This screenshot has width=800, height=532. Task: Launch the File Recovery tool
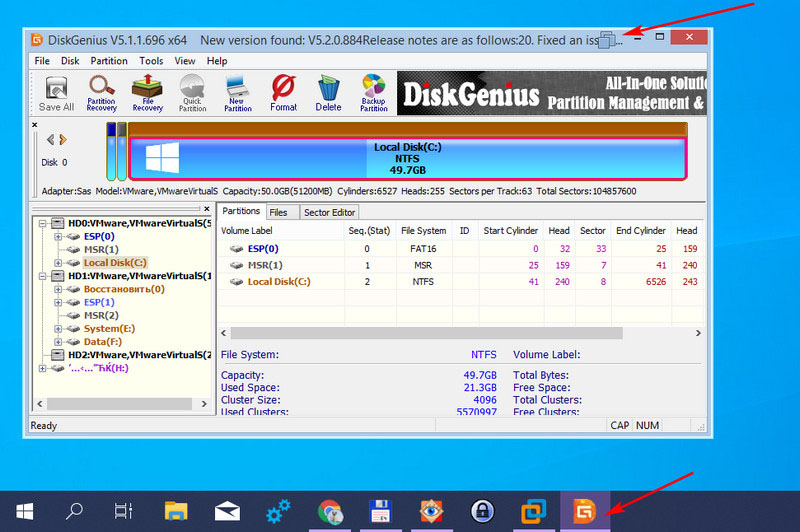147,93
